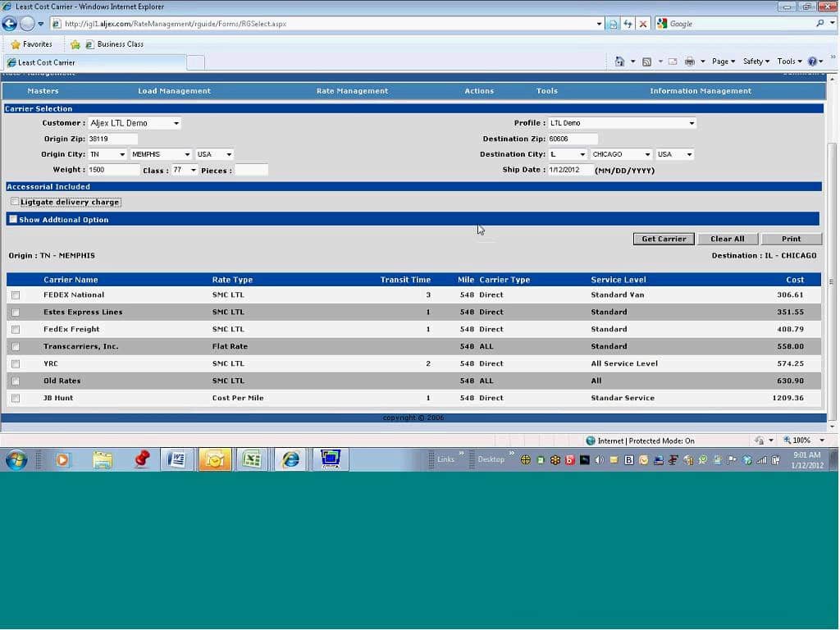Open the Rate Management menu

[352, 91]
